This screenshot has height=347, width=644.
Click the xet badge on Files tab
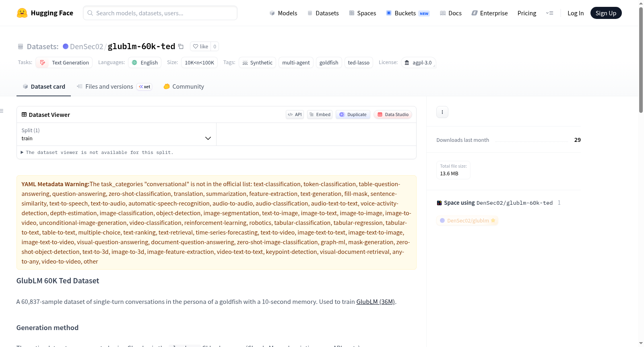[144, 87]
